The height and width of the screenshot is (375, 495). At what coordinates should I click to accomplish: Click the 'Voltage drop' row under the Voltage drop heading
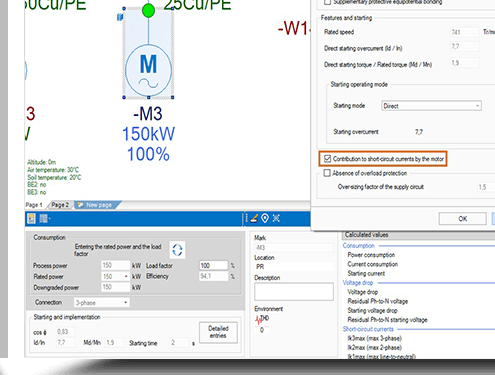click(x=363, y=292)
